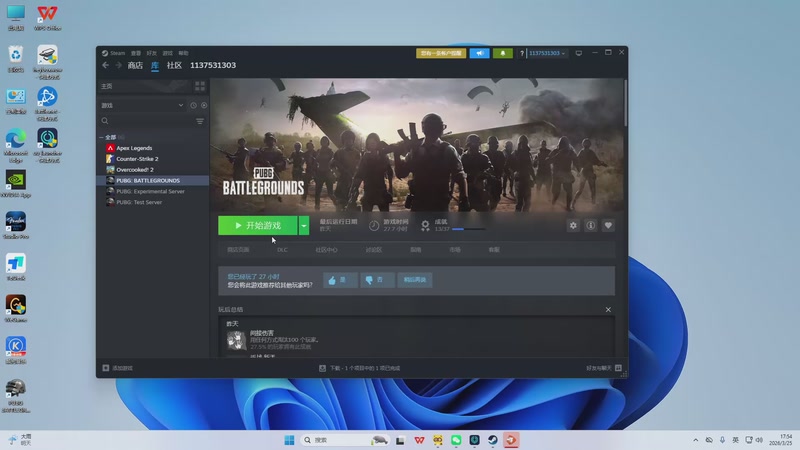This screenshot has height=450, width=800.
Task: Click the green 开始游戏 play button
Action: pos(258,226)
